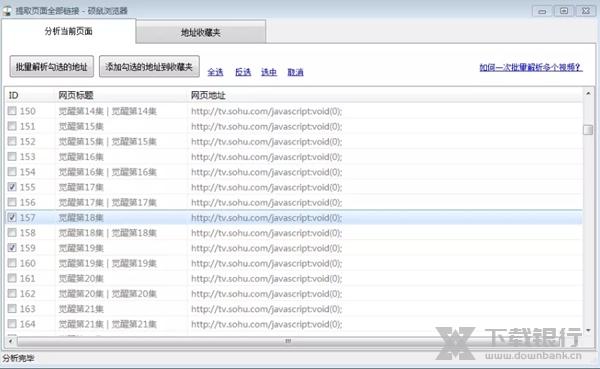Open the 地址收藏夹 tab

pos(201,33)
